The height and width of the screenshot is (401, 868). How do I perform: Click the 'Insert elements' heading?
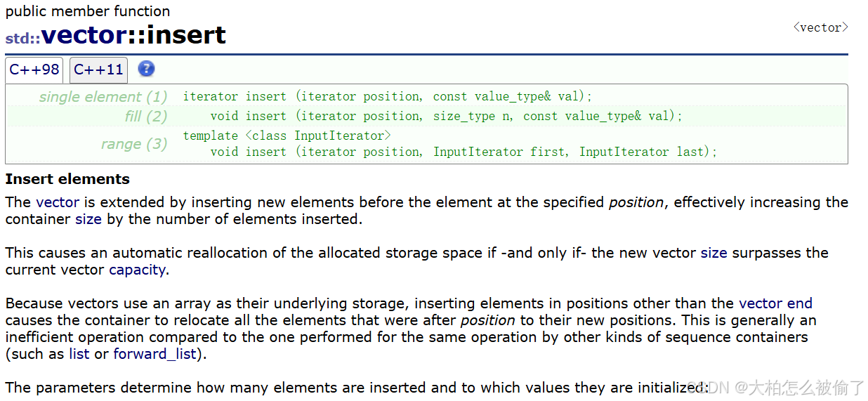67,179
